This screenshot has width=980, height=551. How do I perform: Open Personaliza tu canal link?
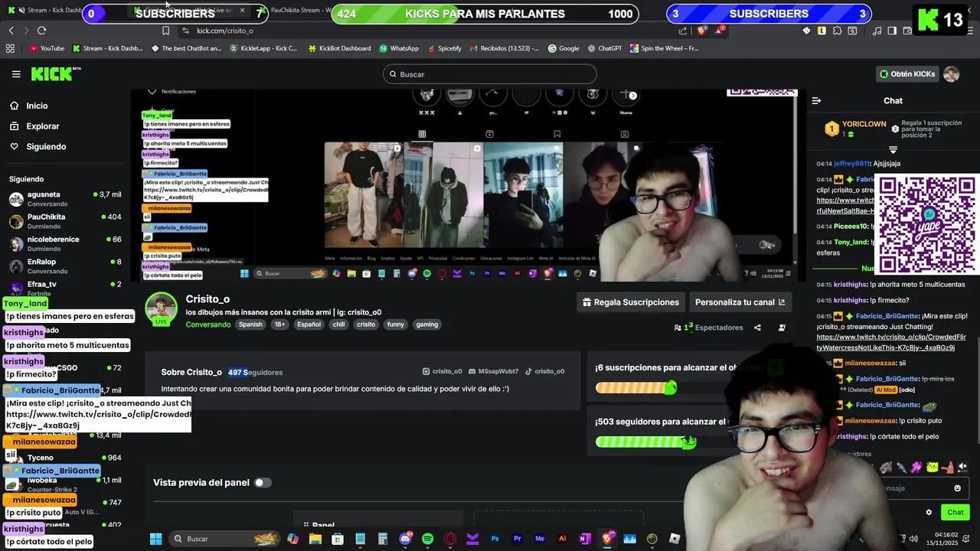(740, 302)
